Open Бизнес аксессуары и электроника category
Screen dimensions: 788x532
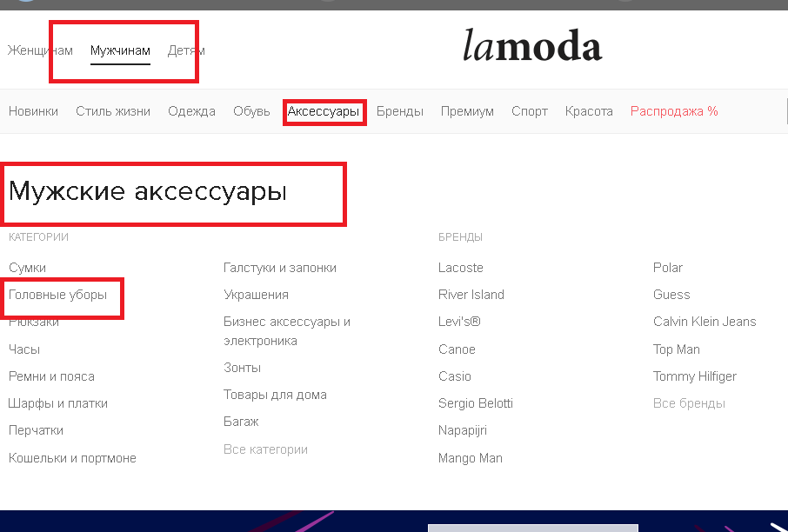pos(287,331)
